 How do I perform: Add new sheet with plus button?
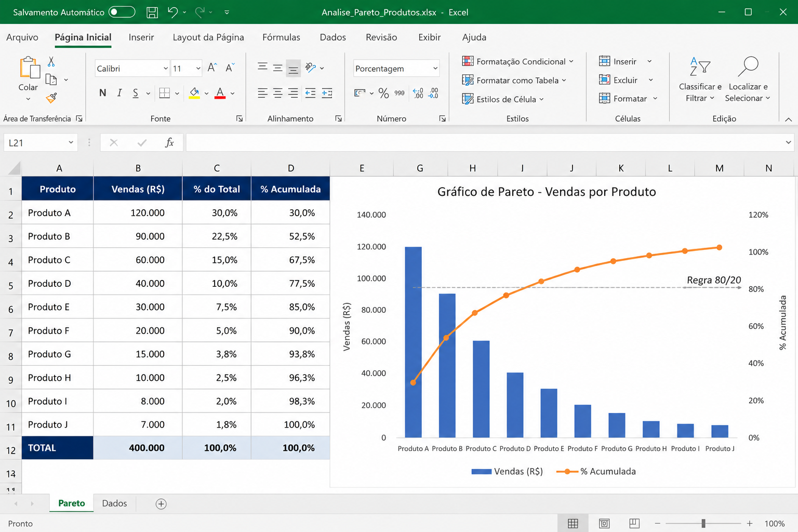[161, 504]
